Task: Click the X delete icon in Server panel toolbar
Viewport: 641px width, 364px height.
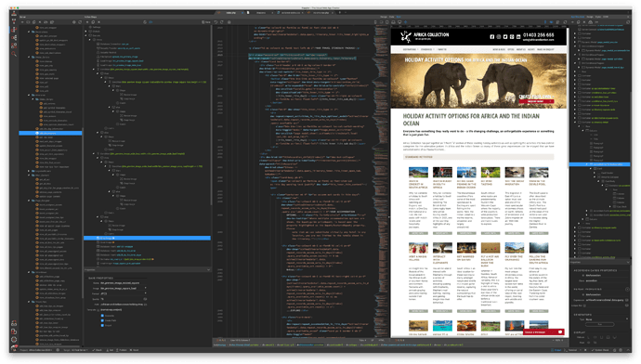Action: pyautogui.click(x=41, y=22)
